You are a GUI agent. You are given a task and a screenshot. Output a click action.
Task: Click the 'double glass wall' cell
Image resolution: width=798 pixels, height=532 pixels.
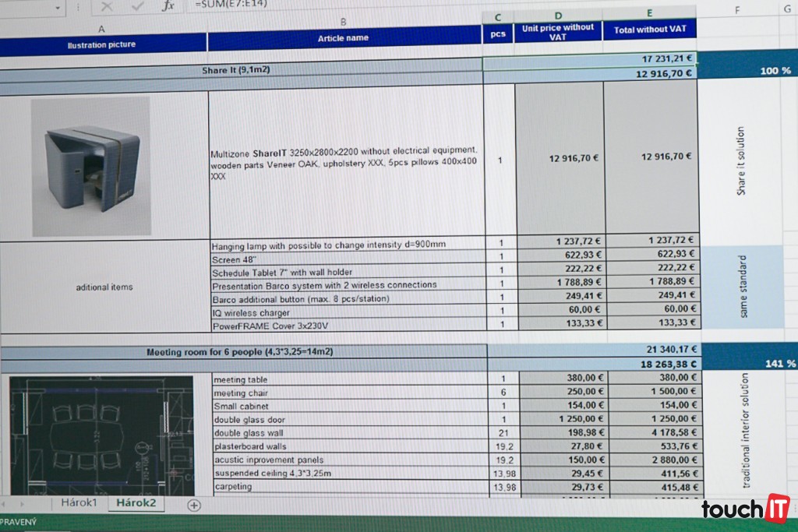coord(350,433)
